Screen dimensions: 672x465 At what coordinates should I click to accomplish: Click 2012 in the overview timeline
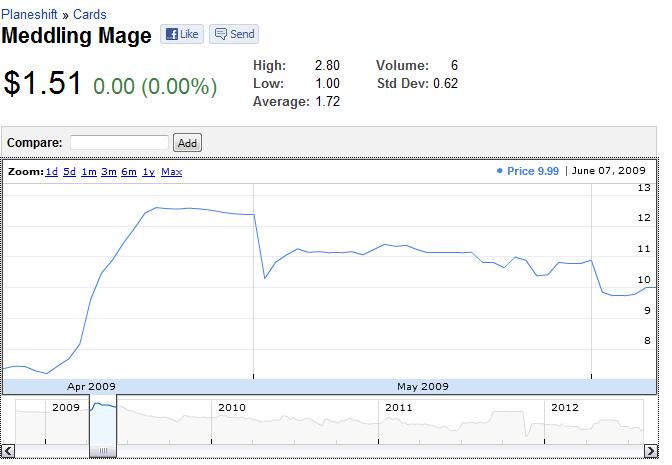pyautogui.click(x=565, y=408)
